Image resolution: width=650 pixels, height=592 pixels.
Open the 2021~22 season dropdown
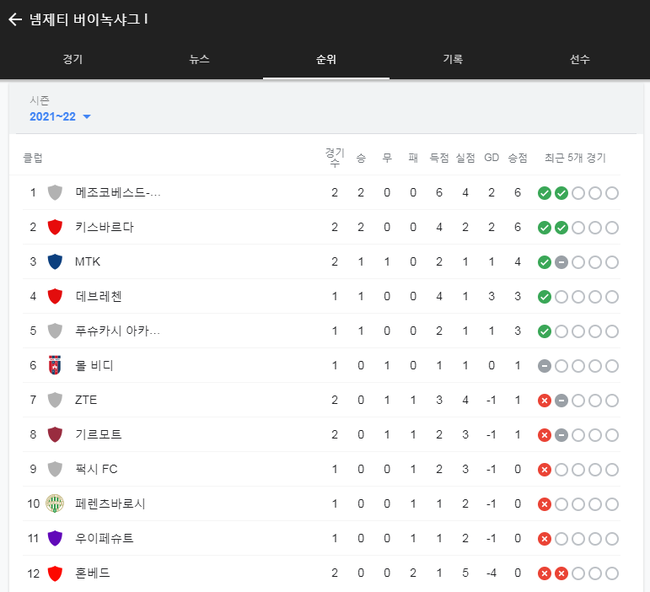point(60,116)
